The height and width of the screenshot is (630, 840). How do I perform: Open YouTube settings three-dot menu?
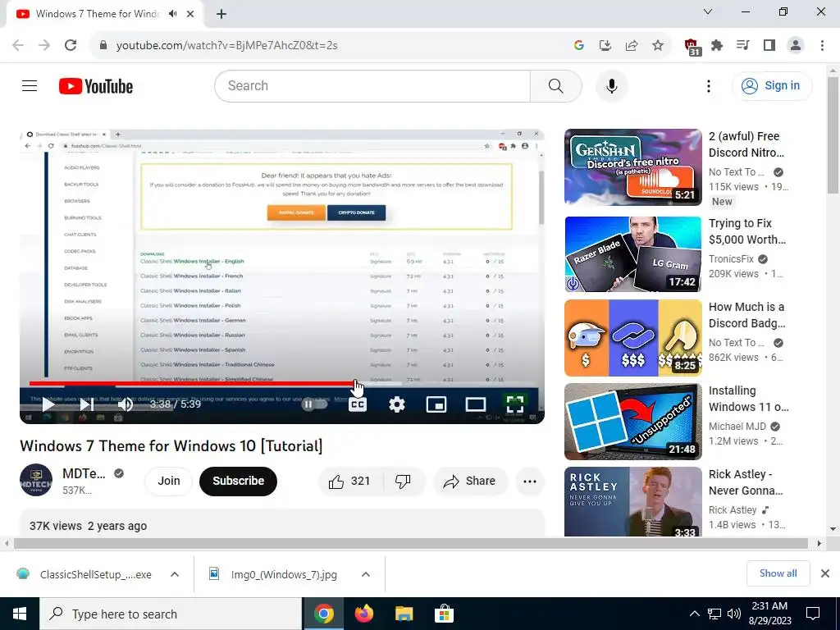(x=708, y=86)
